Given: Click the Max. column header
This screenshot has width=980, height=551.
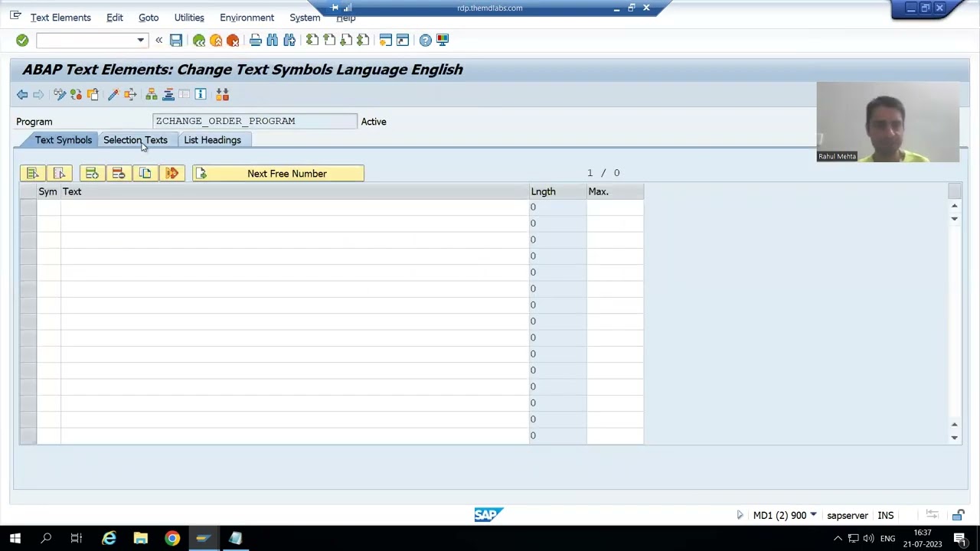Looking at the screenshot, I should coord(615,191).
